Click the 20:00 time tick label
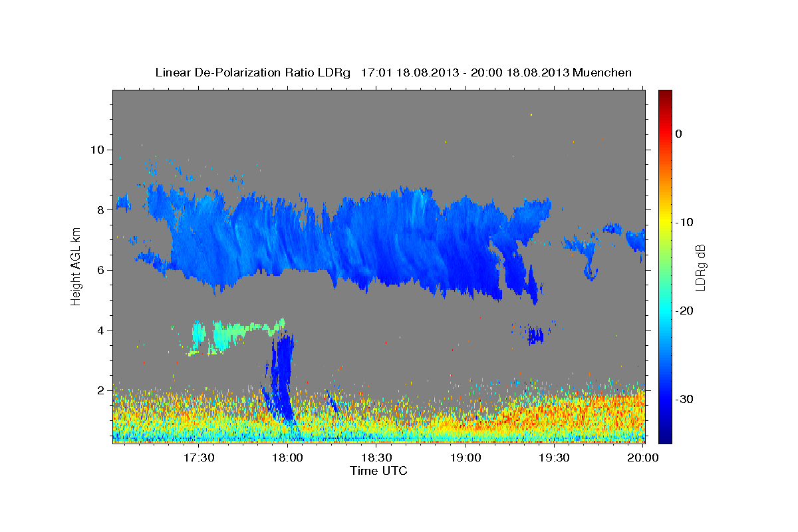The height and width of the screenshot is (532, 798). [x=643, y=458]
